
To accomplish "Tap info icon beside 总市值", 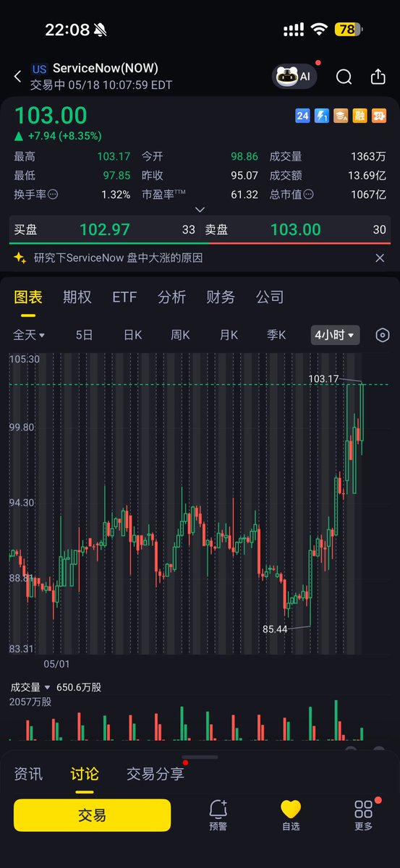I will tap(309, 195).
